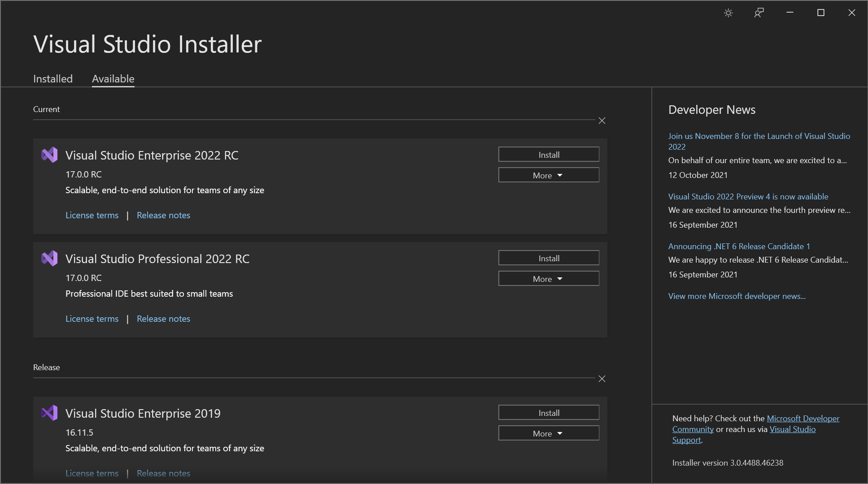
Task: Click 'Scalable, end-to-end solution' under Enterprise 2019
Action: [165, 448]
